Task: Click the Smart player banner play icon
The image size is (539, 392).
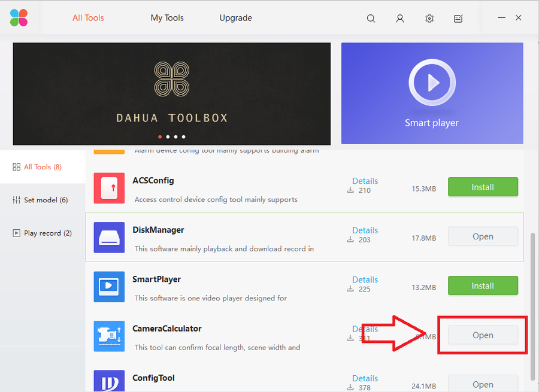Action: click(432, 83)
